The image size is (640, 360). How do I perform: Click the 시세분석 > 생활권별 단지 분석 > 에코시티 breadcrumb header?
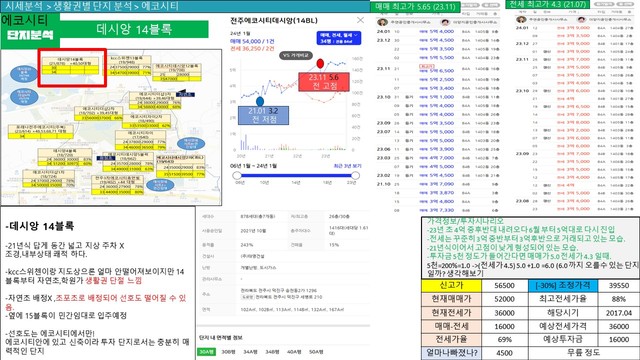tap(185, 6)
